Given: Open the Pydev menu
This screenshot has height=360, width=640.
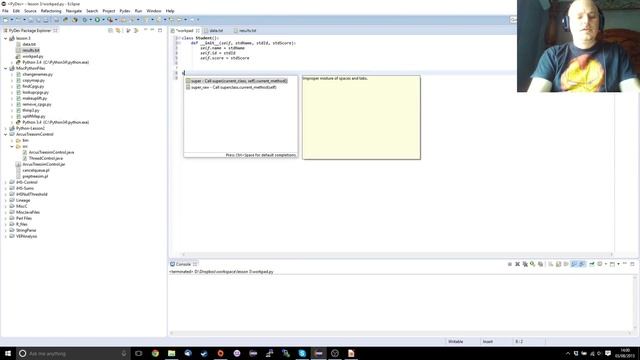Looking at the screenshot, I should pos(124,11).
